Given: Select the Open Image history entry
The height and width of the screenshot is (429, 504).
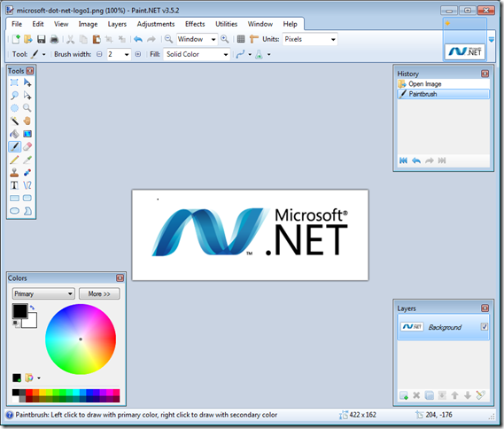Looking at the screenshot, I should (x=443, y=84).
